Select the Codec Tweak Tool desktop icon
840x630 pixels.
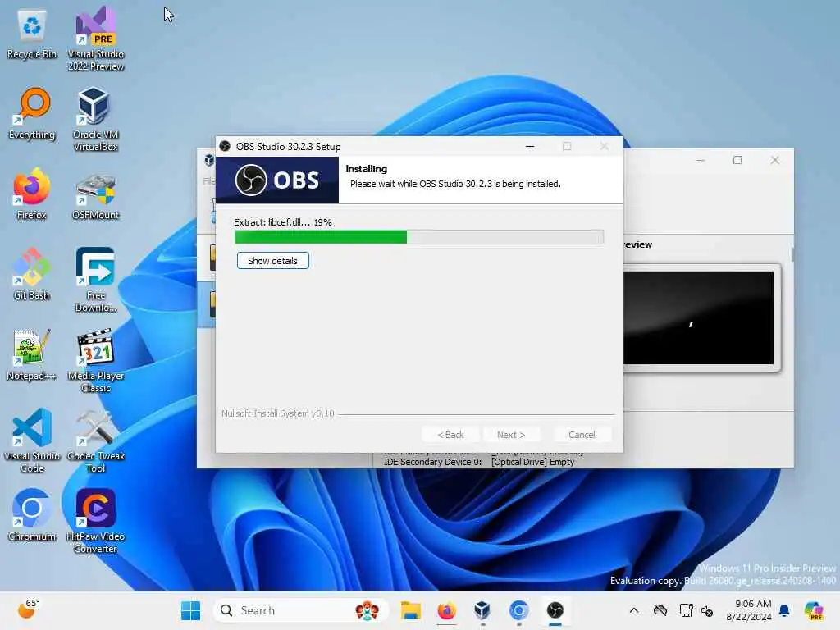point(95,441)
